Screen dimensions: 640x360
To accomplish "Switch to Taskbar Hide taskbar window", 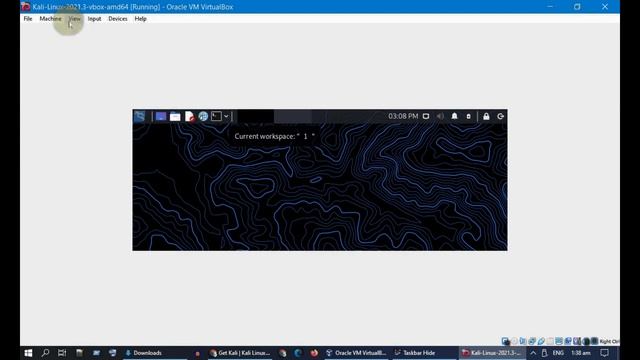I will click(424, 353).
